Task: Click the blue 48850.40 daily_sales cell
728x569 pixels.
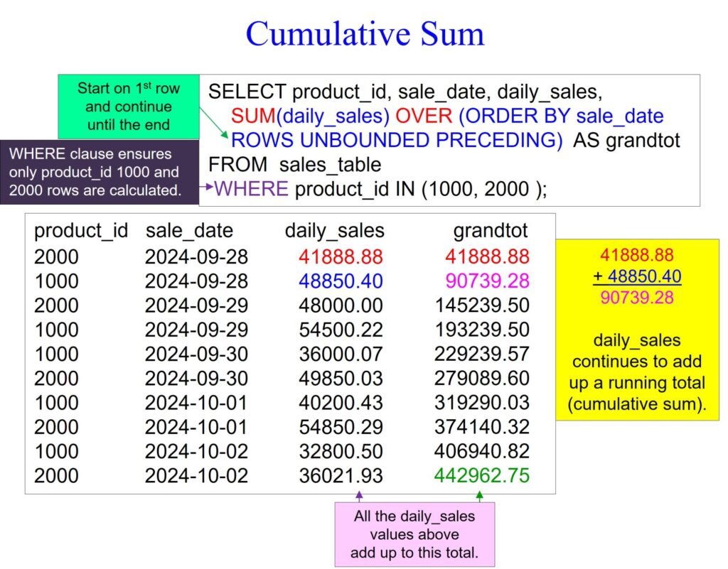Action: [341, 281]
